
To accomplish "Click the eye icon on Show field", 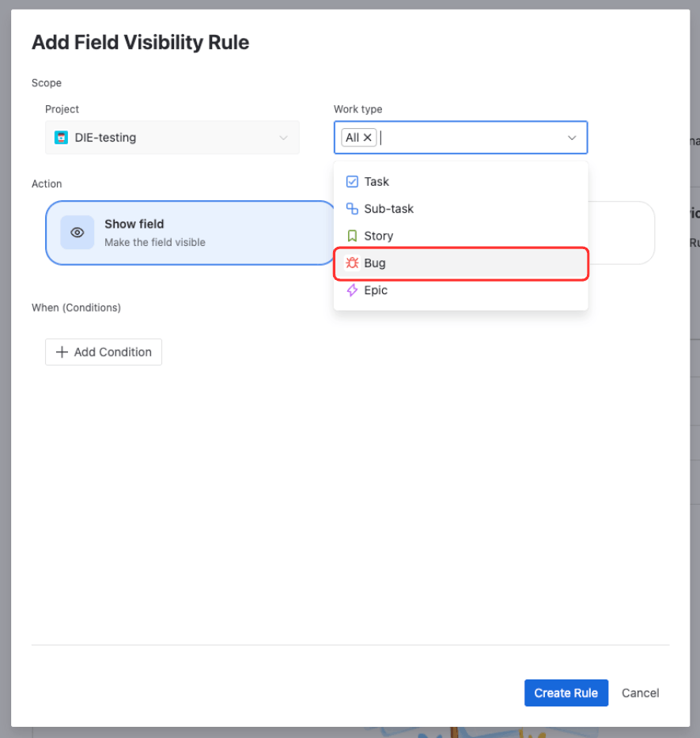I will point(77,233).
